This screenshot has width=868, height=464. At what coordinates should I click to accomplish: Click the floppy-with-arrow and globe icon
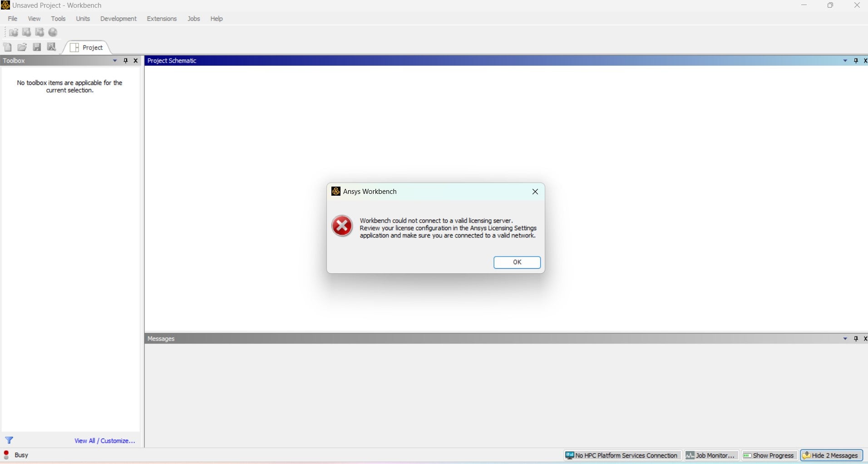(x=40, y=32)
